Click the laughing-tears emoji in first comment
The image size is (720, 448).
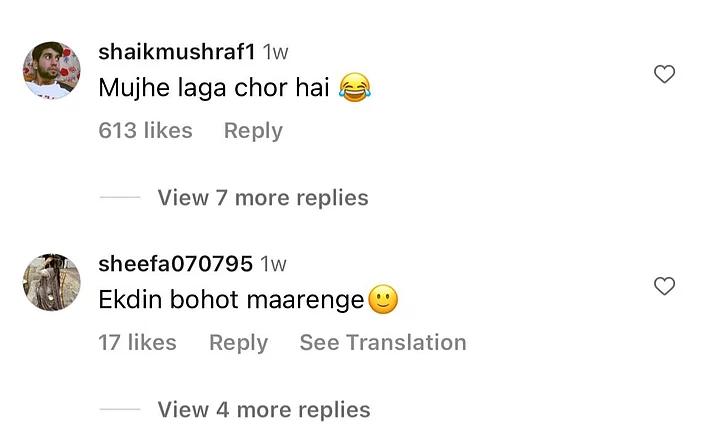pos(355,87)
